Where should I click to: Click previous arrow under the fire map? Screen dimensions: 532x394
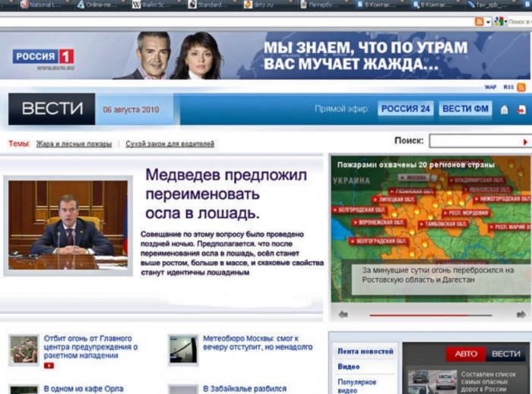[x=343, y=314]
